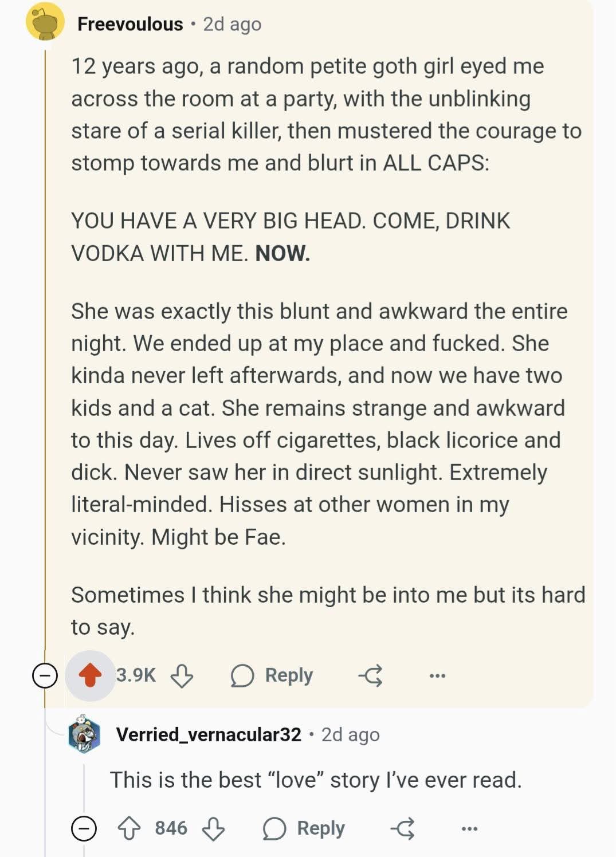Viewport: 616px width, 857px height.
Task: Click the speech bubble icon under Verried_vernacular32
Action: coord(274,829)
